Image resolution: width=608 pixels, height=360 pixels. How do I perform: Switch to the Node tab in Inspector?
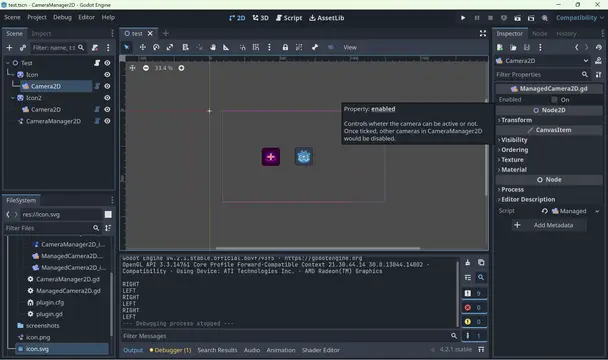point(539,34)
